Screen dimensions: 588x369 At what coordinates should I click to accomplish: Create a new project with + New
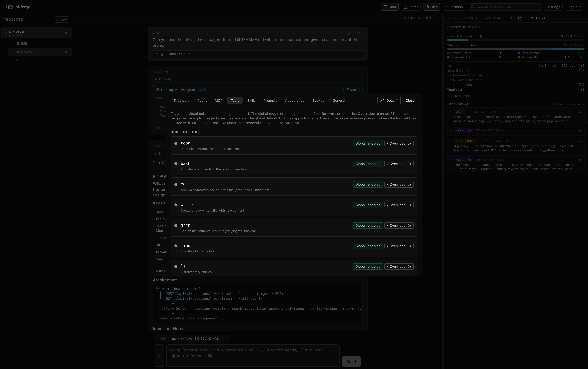[x=62, y=20]
